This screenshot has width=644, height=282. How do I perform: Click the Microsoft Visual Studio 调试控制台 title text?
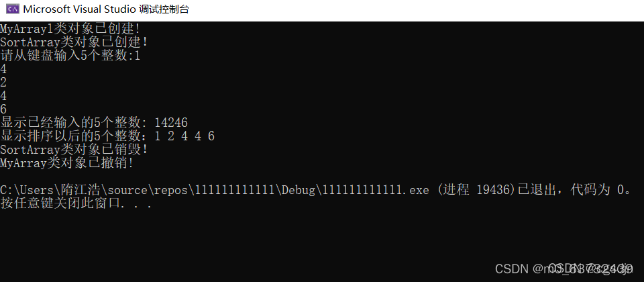pyautogui.click(x=106, y=9)
